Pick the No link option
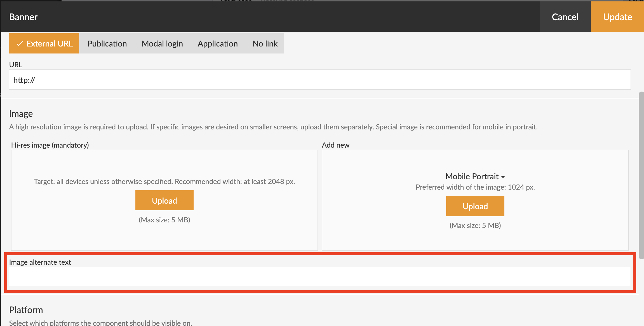644x326 pixels. tap(265, 44)
